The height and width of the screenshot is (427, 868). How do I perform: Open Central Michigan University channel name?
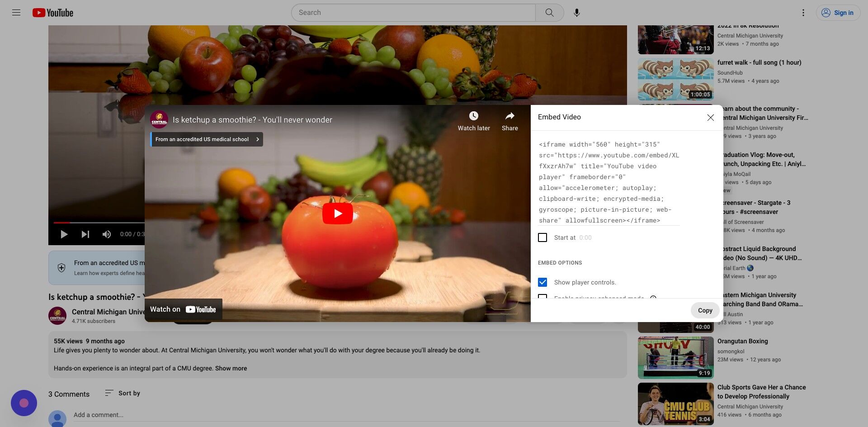[108, 312]
